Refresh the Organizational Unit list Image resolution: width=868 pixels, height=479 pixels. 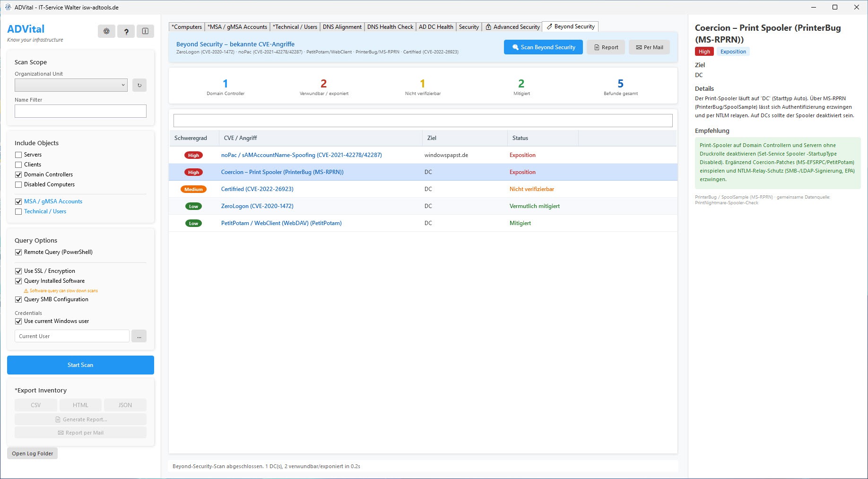coord(139,85)
